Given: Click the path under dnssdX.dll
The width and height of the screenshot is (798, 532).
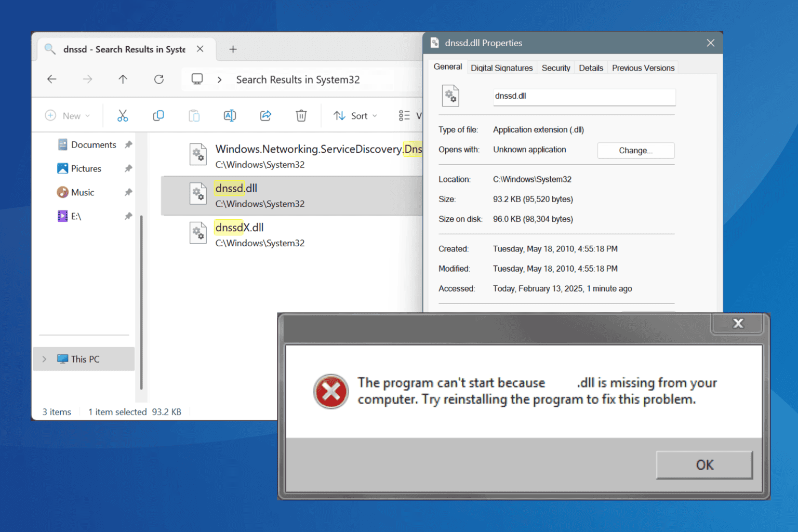Looking at the screenshot, I should (x=260, y=243).
